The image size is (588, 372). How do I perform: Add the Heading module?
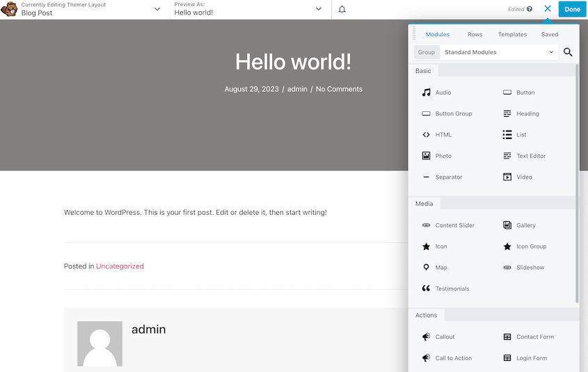(x=521, y=113)
